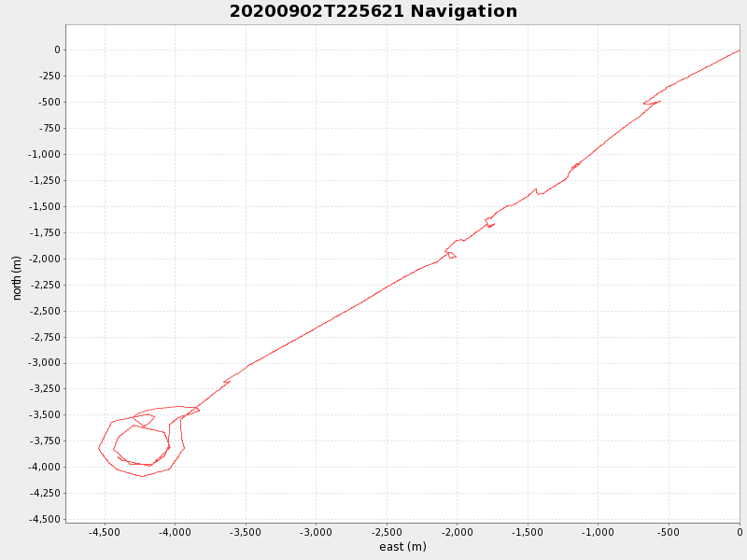The image size is (747, 560).
Task: Click the -3,250 tick on the north axis
Action: [43, 389]
